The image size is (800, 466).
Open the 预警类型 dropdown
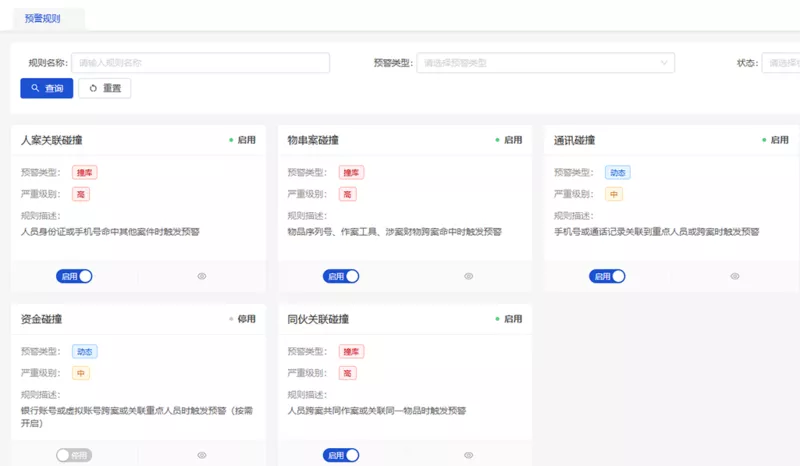pyautogui.click(x=545, y=63)
